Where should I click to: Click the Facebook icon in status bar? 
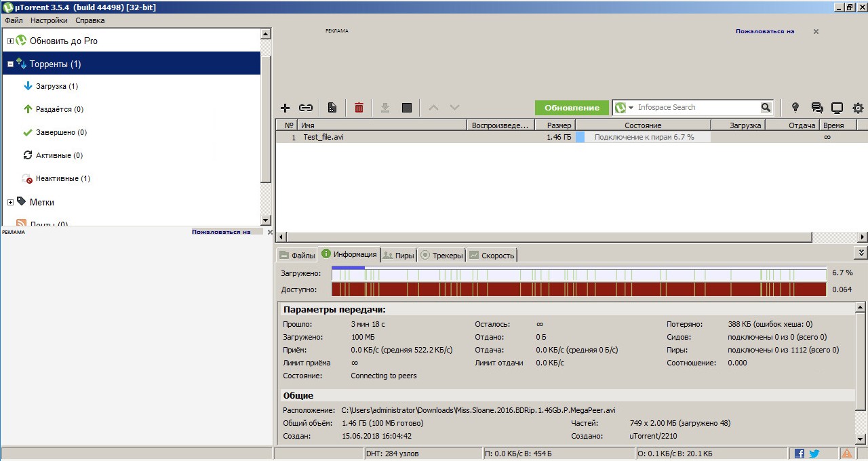pos(800,454)
